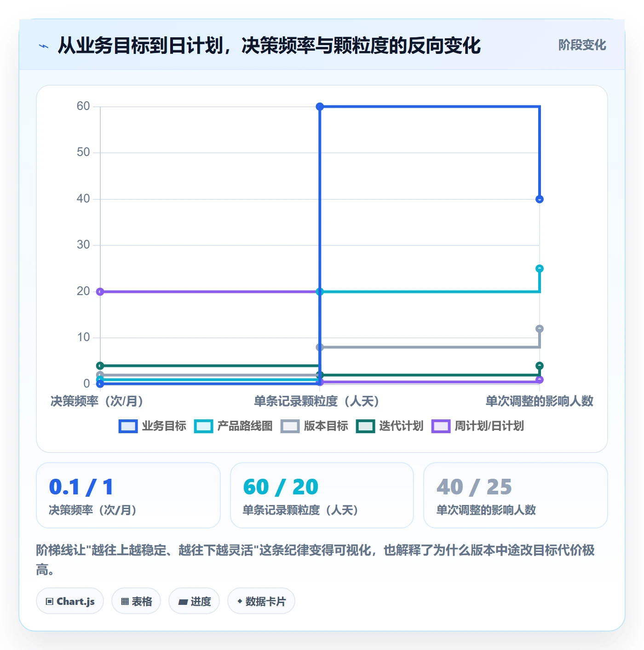Click the cyan data point at 20 on middle axis
644x650 pixels.
(x=320, y=291)
